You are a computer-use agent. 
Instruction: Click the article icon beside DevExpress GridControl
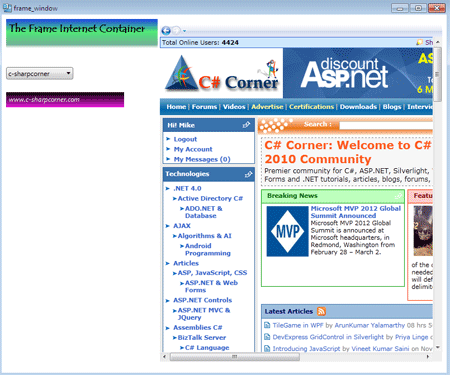[267, 337]
